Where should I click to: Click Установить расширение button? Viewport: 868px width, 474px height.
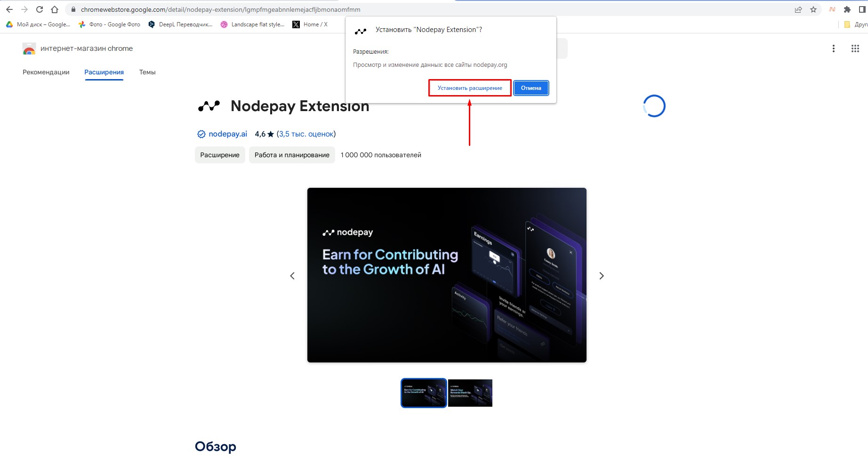(x=470, y=88)
